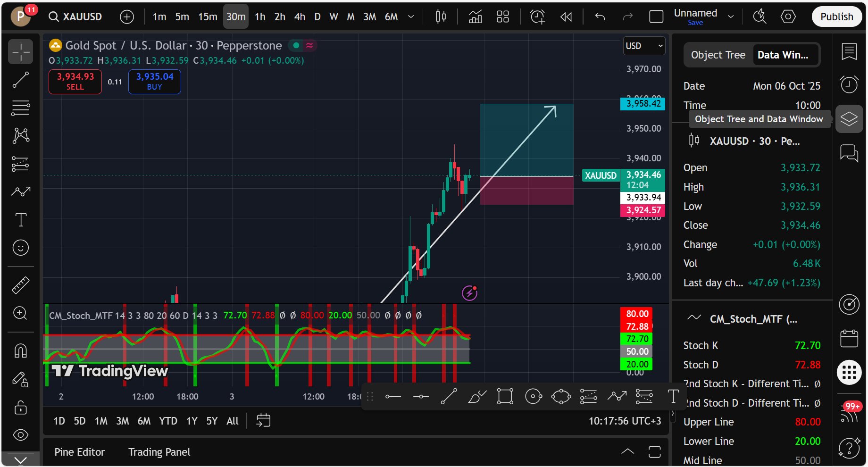
Task: Select the trend line drawing tool
Action: pos(20,80)
